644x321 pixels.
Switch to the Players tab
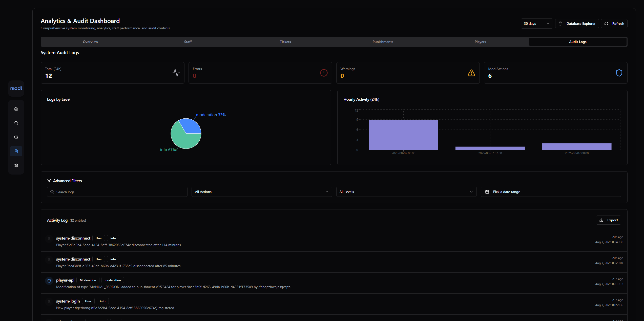480,42
